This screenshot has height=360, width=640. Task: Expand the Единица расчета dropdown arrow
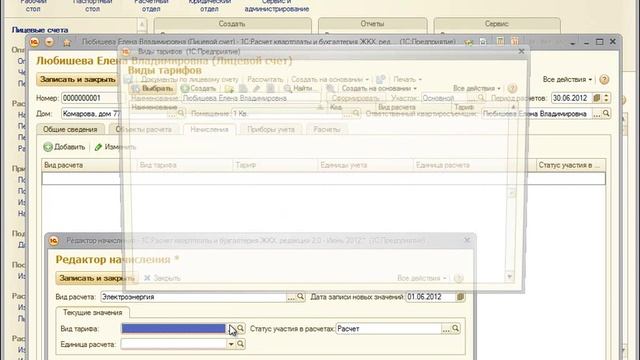coord(231,344)
